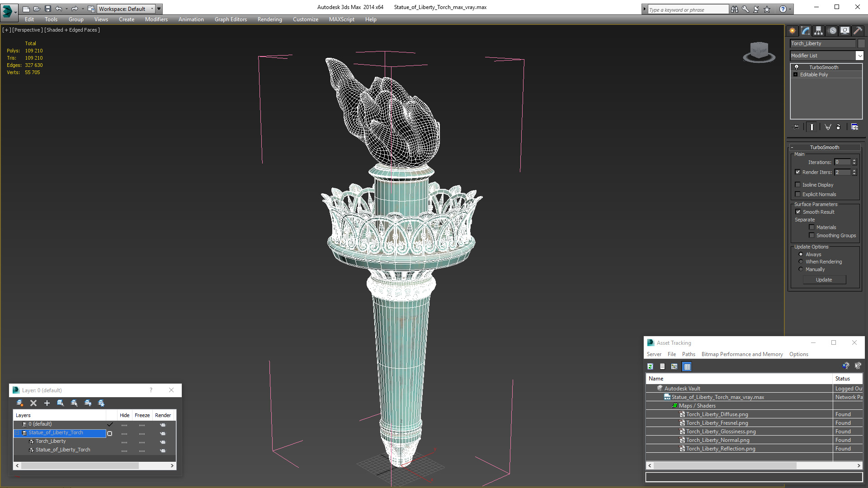Click Make Unique icon below modifier stack
The image size is (868, 488).
[x=828, y=127]
